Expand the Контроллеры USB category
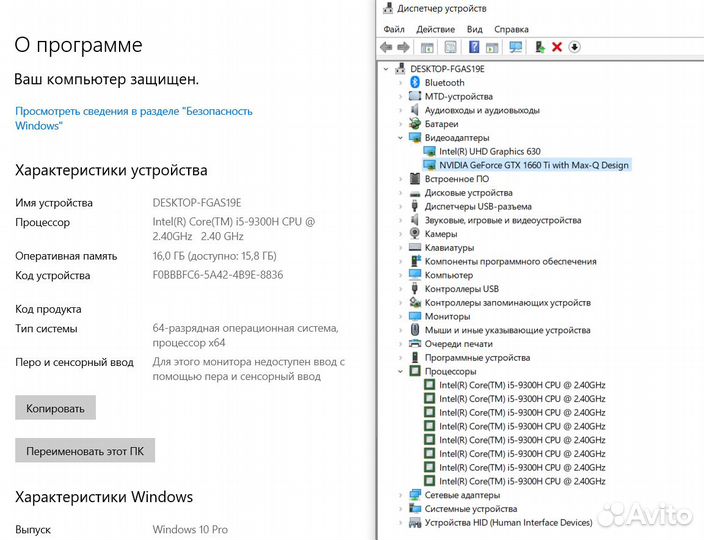The height and width of the screenshot is (540, 704). click(400, 289)
